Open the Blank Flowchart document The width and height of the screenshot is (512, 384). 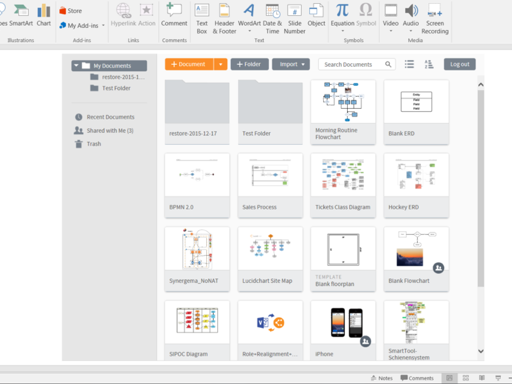pos(416,259)
